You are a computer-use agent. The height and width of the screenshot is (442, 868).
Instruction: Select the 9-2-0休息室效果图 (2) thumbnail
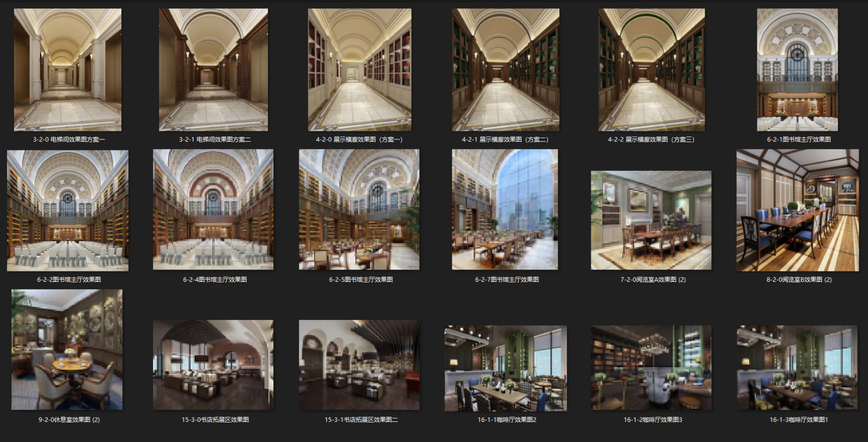tap(67, 350)
